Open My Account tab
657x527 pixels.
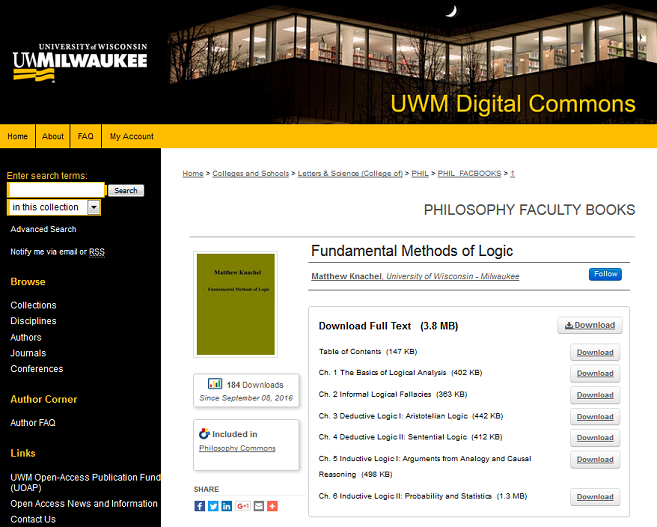[132, 136]
